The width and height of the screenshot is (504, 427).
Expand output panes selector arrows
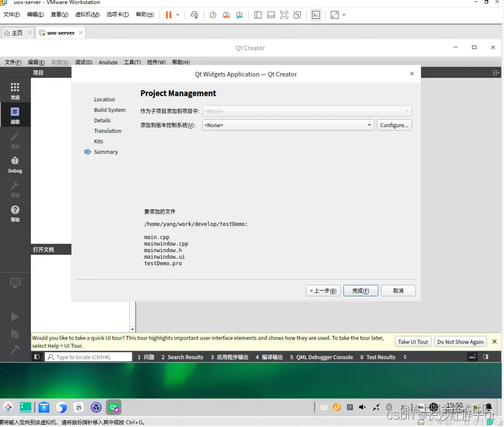click(x=405, y=357)
